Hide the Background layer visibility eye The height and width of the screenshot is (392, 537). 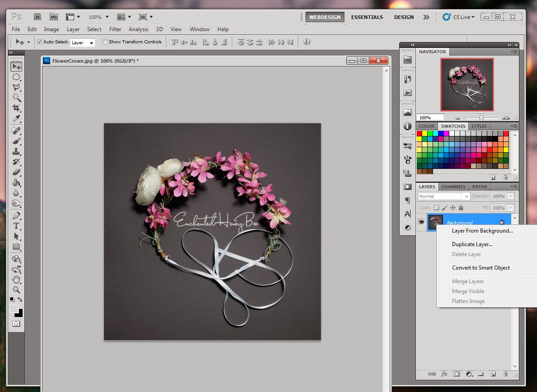421,222
